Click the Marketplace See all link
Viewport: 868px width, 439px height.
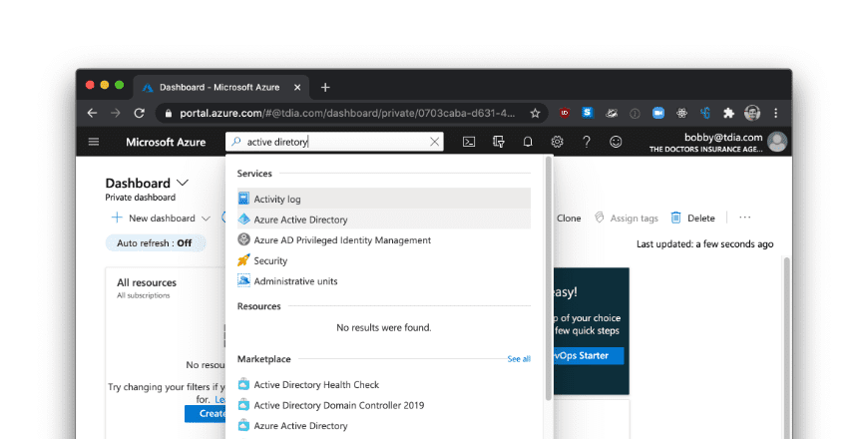point(519,359)
